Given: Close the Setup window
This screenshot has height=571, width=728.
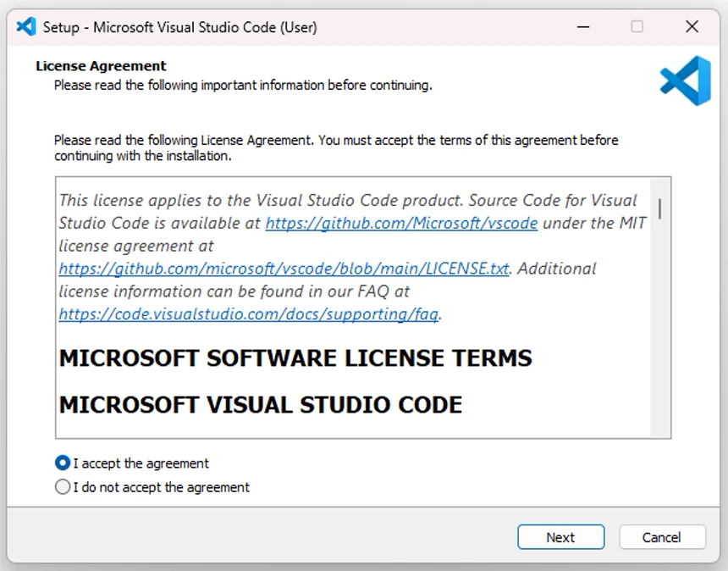Looking at the screenshot, I should [692, 27].
